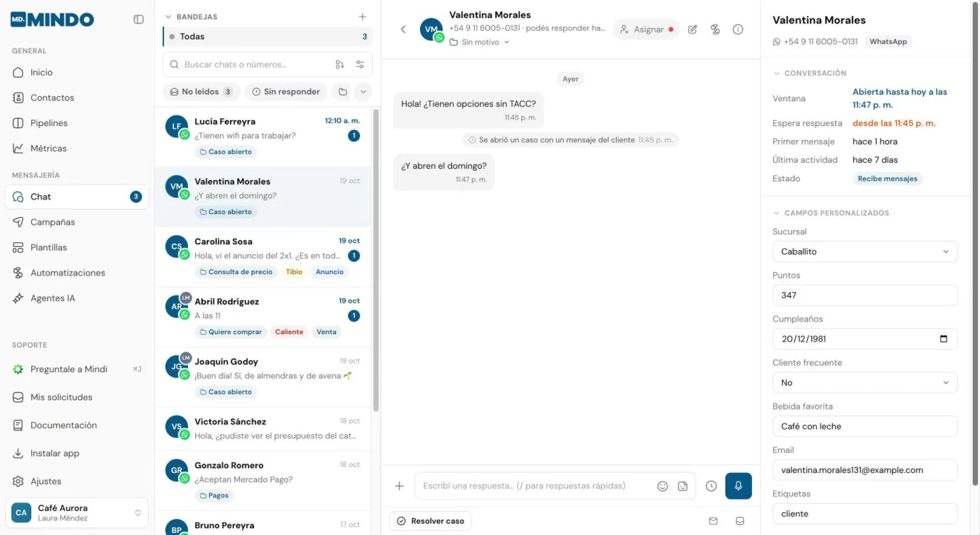The height and width of the screenshot is (535, 980).
Task: Toggle the No leídos filter
Action: pyautogui.click(x=202, y=92)
